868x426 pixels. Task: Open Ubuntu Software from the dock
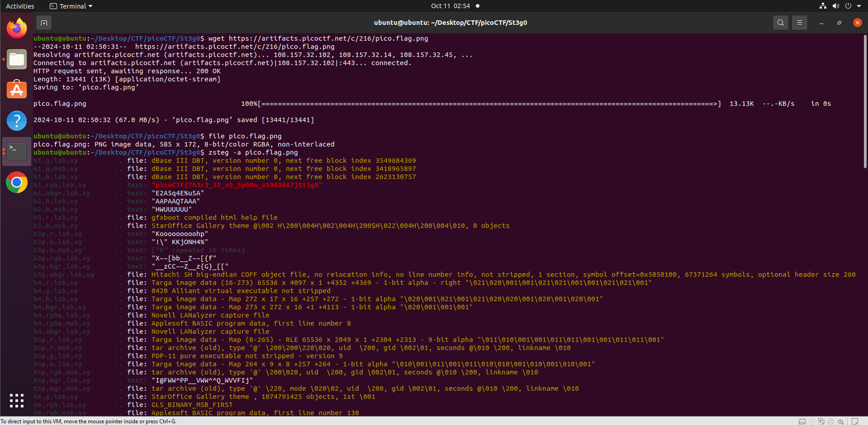(17, 90)
